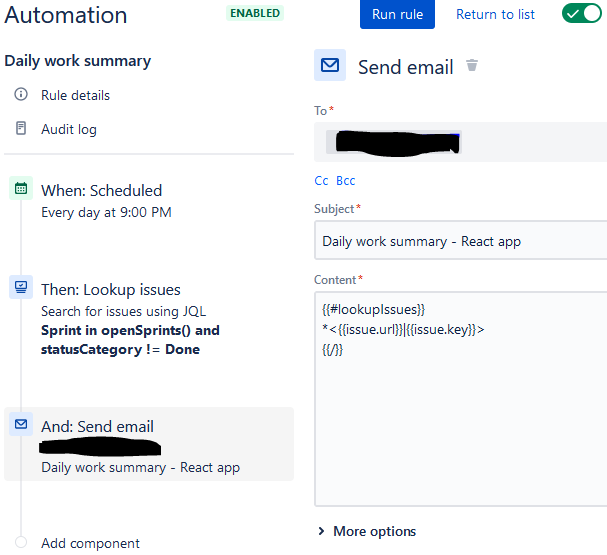
Task: Open the Audit log
Action: (x=69, y=129)
